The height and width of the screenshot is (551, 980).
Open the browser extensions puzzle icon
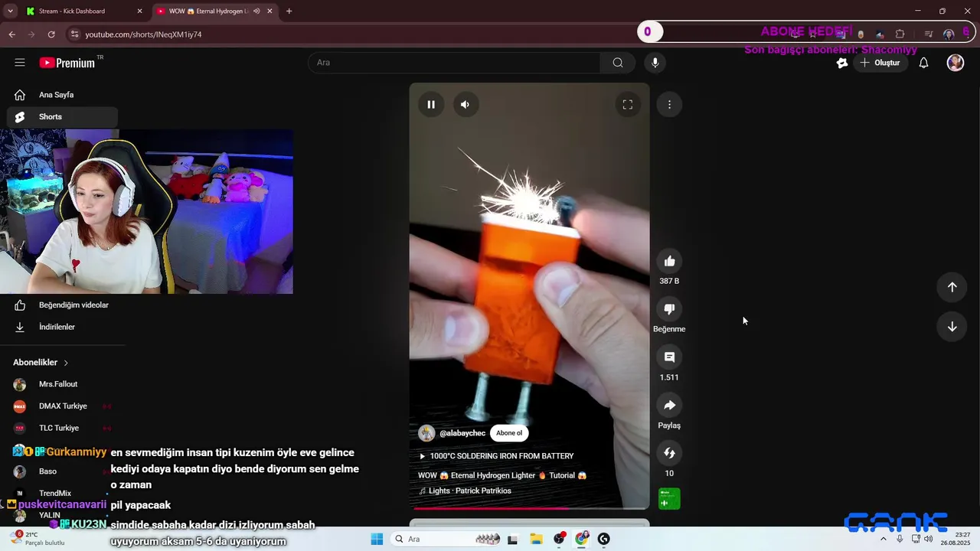tap(900, 34)
